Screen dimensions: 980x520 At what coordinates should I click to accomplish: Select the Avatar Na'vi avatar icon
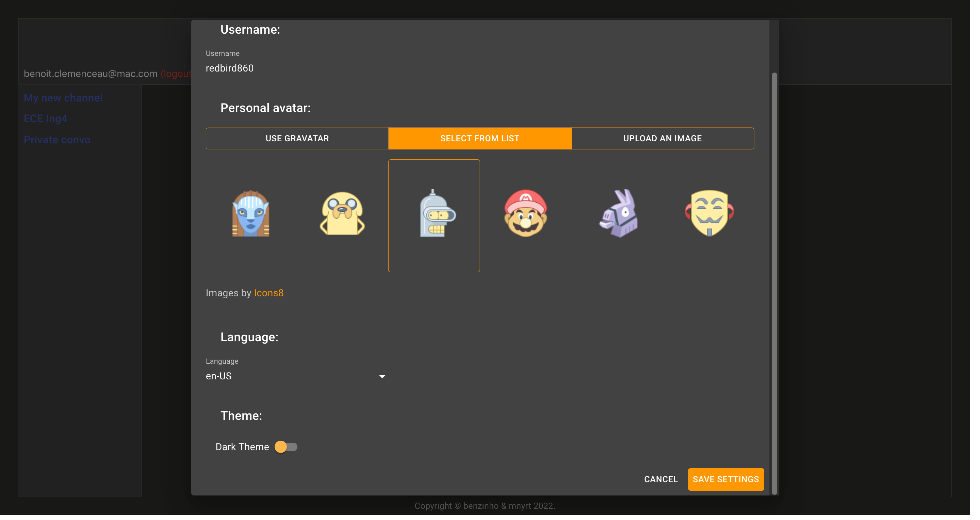click(x=251, y=214)
